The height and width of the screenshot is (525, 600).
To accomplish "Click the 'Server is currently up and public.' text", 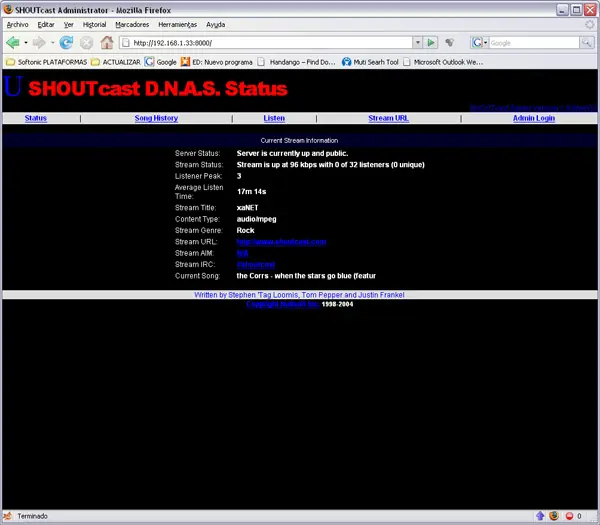I will 292,153.
